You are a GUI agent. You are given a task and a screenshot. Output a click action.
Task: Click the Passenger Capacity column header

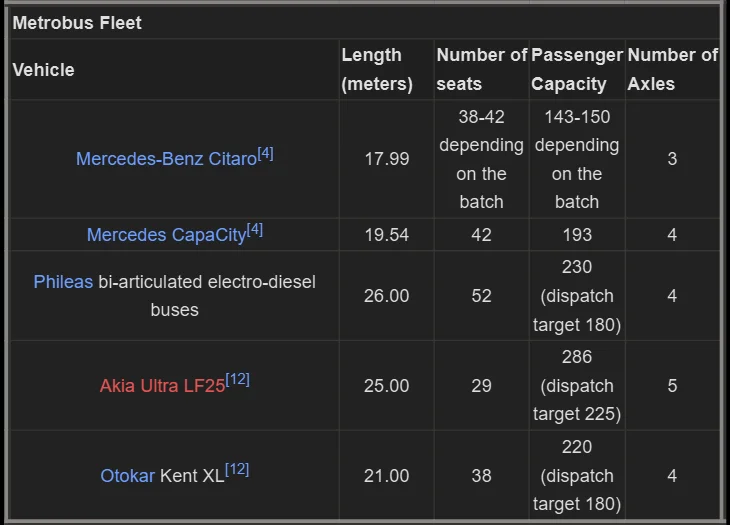point(576,70)
